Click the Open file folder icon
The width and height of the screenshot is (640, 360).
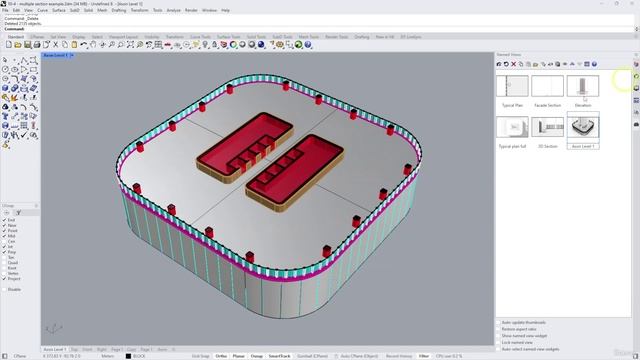[x=18, y=44]
